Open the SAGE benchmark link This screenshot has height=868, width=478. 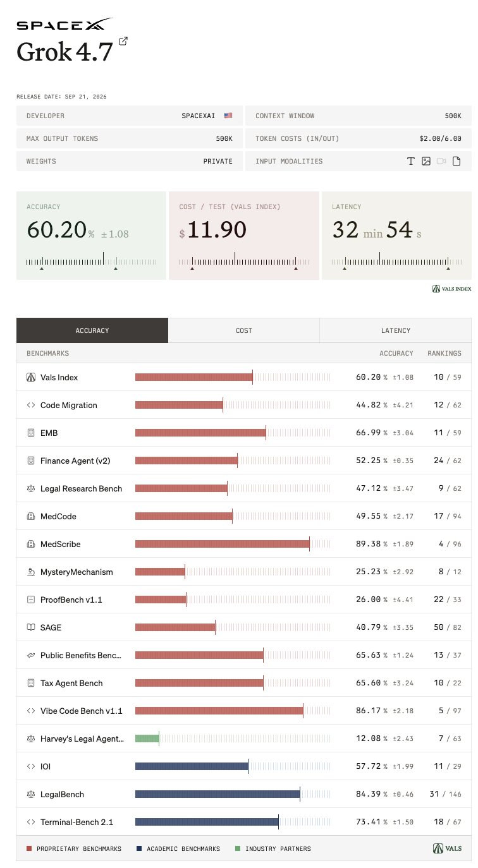[x=51, y=627]
